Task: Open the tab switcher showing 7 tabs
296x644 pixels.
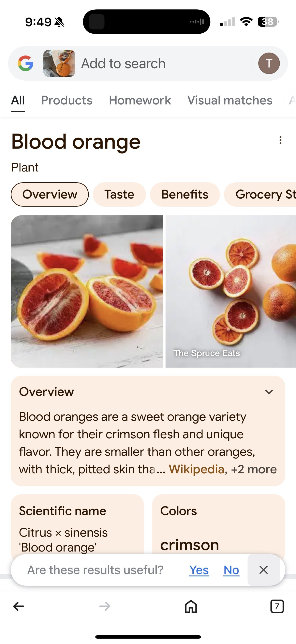Action: [x=277, y=606]
